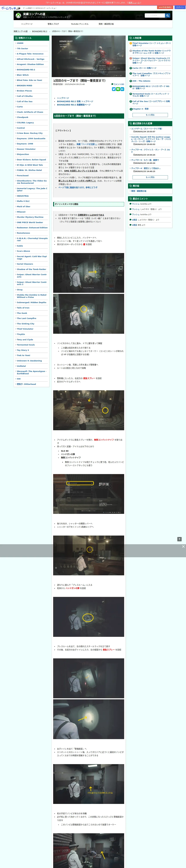The height and width of the screenshot is (868, 186).
Task: Open トップページ navigation tab
Action: pos(27,24)
